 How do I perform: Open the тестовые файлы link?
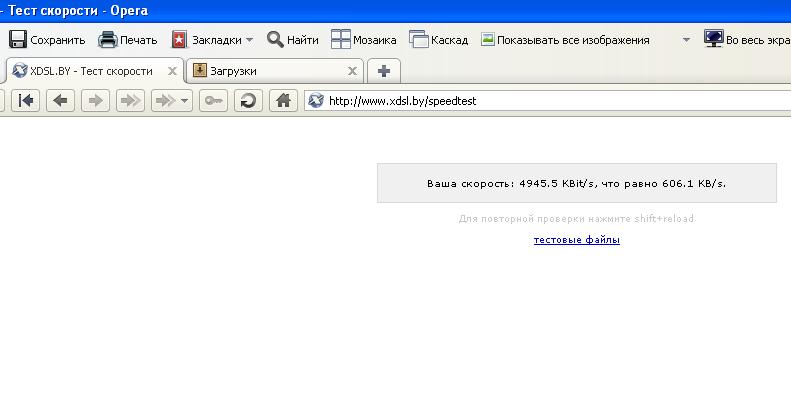[x=577, y=240]
